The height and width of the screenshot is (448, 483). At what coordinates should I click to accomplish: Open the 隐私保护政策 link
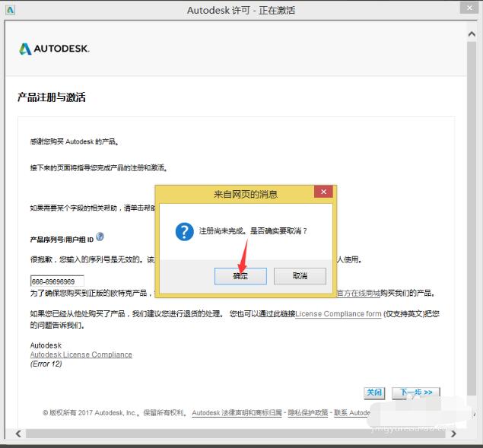pyautogui.click(x=308, y=413)
